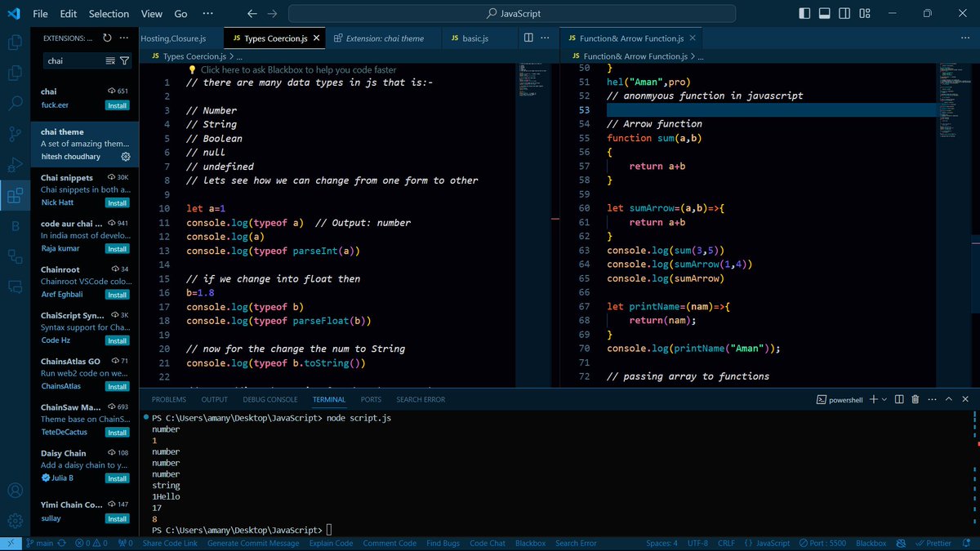This screenshot has width=980, height=551.
Task: Open the Source Control view
Action: (15, 134)
